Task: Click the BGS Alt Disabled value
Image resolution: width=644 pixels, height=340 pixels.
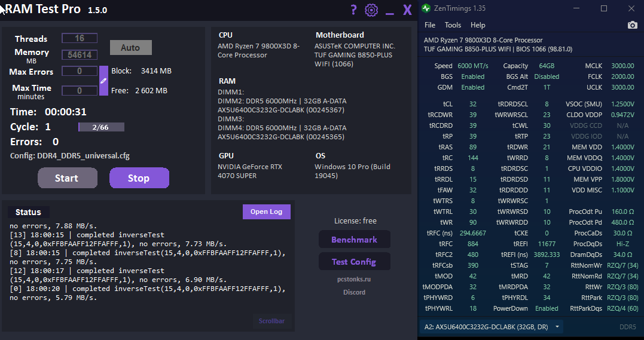Action: pyautogui.click(x=547, y=76)
